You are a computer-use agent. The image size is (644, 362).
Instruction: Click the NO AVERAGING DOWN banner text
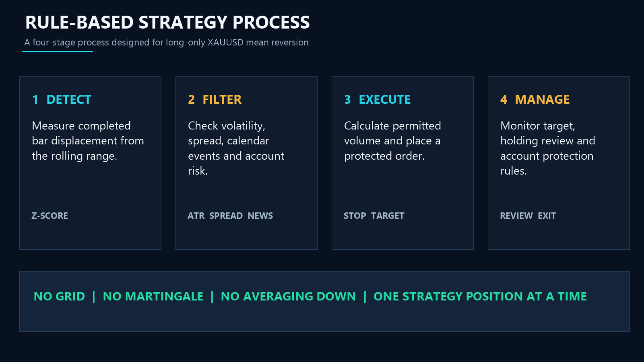pos(288,296)
